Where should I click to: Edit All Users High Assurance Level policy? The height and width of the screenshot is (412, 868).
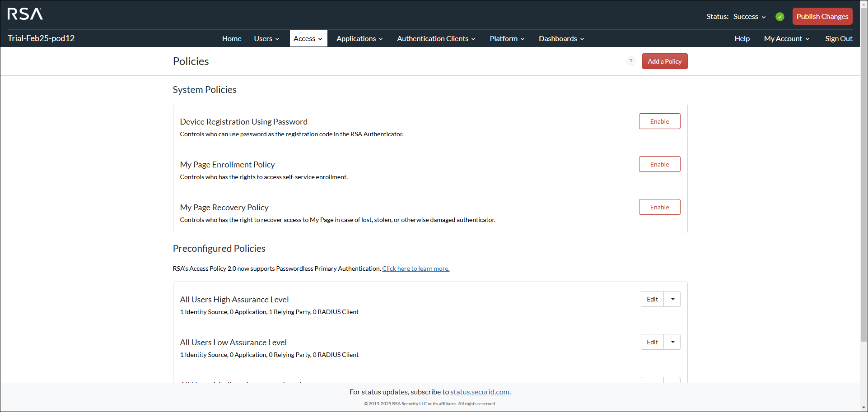pos(652,299)
